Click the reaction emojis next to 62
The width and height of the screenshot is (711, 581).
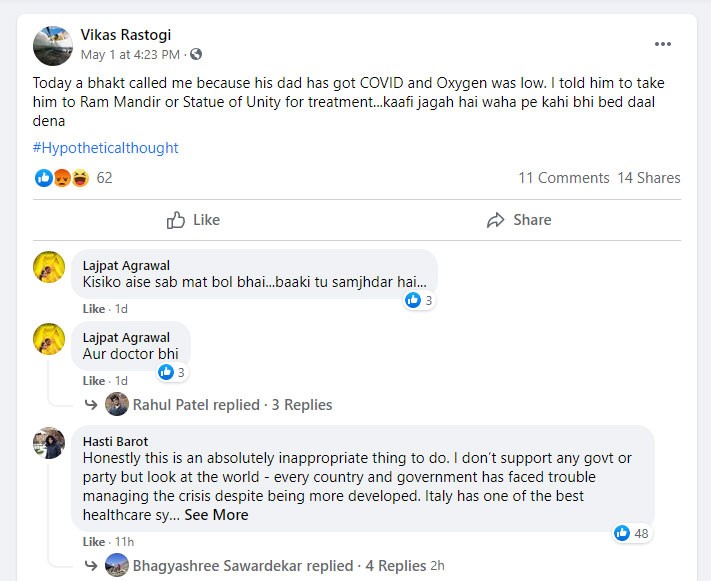(x=62, y=178)
